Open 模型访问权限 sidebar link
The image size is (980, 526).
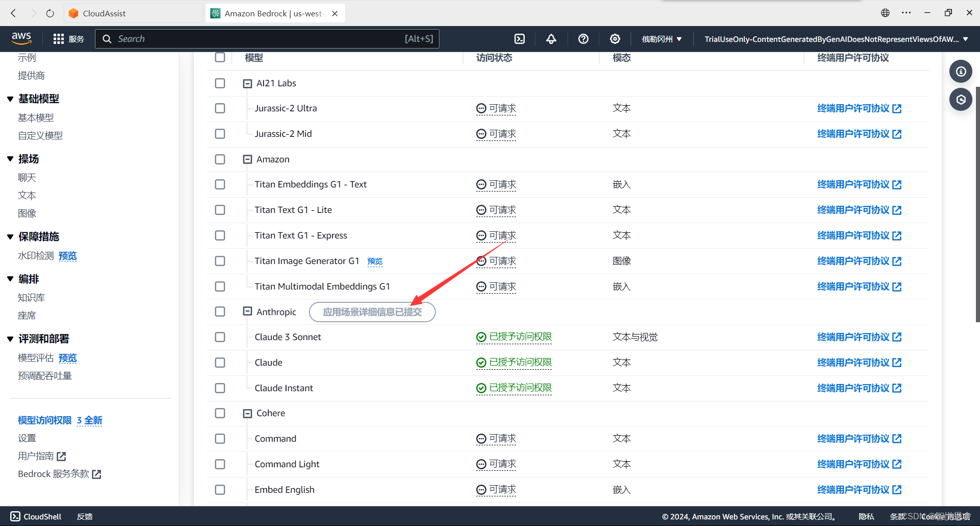[45, 420]
